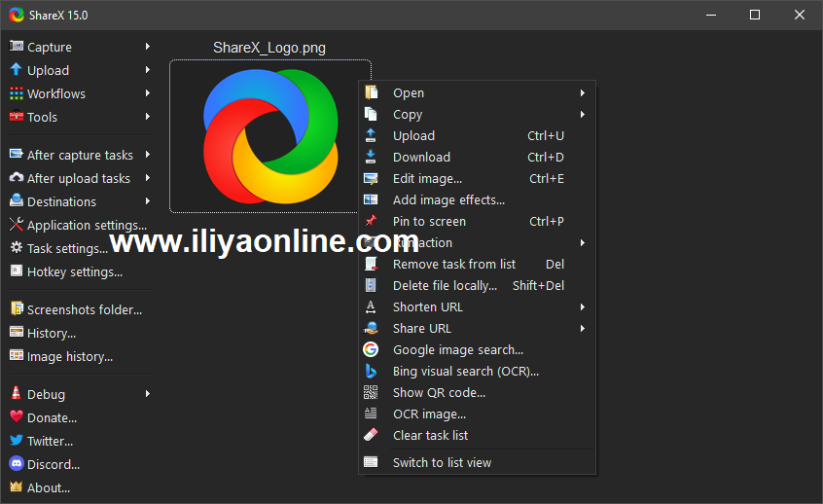823x504 pixels.
Task: Expand the Capture submenu arrow
Action: point(148,47)
